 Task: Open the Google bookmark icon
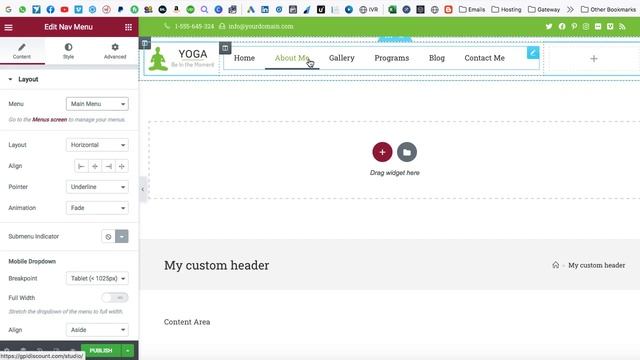click(x=8, y=9)
